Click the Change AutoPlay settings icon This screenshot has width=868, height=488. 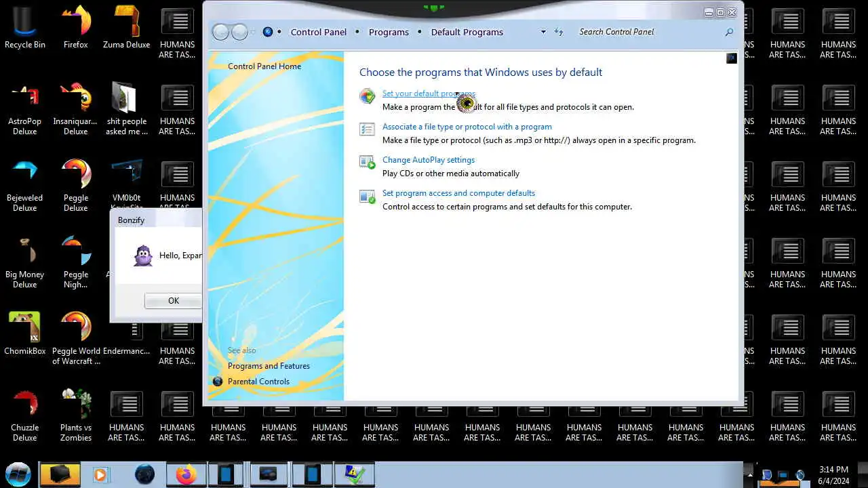(367, 163)
